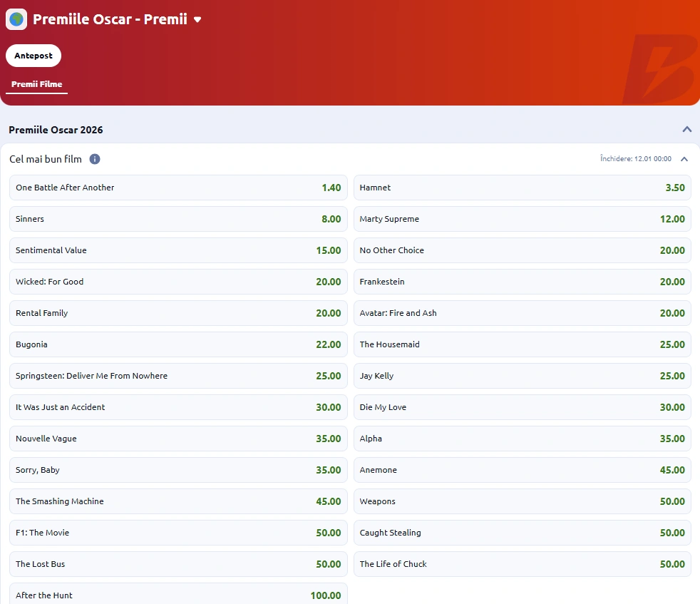
Task: Click the globe icon beside Premiile Oscar title
Action: (16, 19)
